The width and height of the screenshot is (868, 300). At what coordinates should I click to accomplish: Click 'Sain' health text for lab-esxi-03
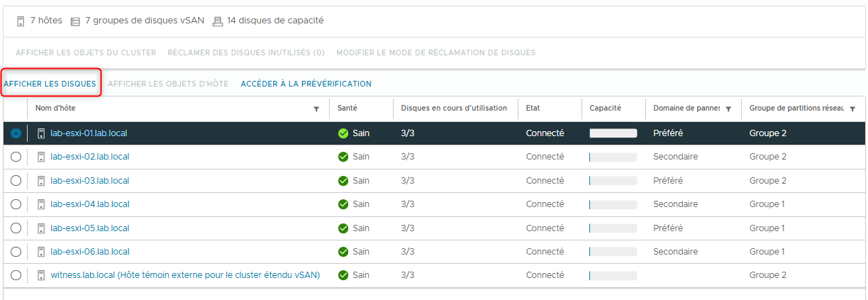[361, 181]
